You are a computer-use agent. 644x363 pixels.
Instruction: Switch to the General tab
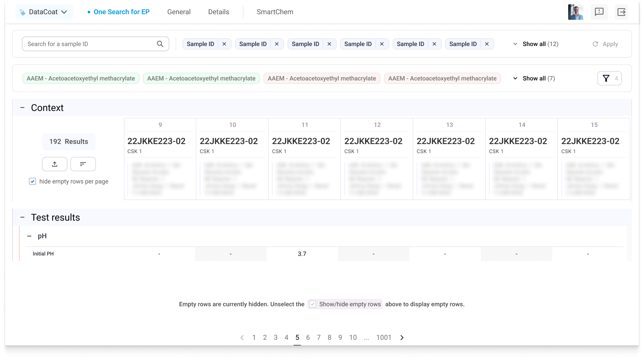(179, 12)
